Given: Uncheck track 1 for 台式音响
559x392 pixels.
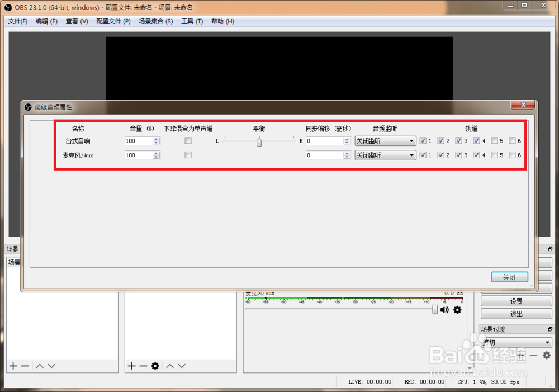Looking at the screenshot, I should pos(423,140).
